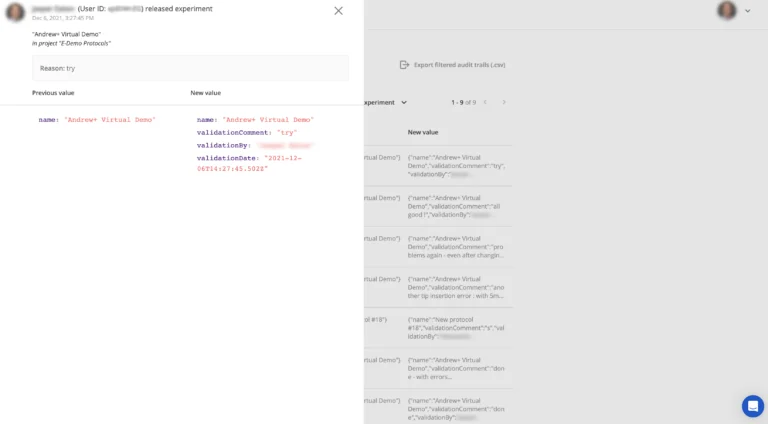Open audit row with comment 'all good'

[x=456, y=206]
